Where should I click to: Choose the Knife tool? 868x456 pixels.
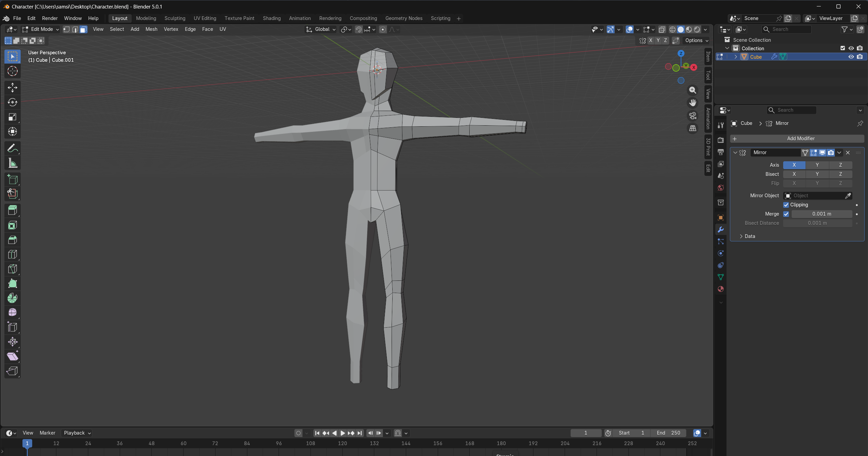coord(13,269)
